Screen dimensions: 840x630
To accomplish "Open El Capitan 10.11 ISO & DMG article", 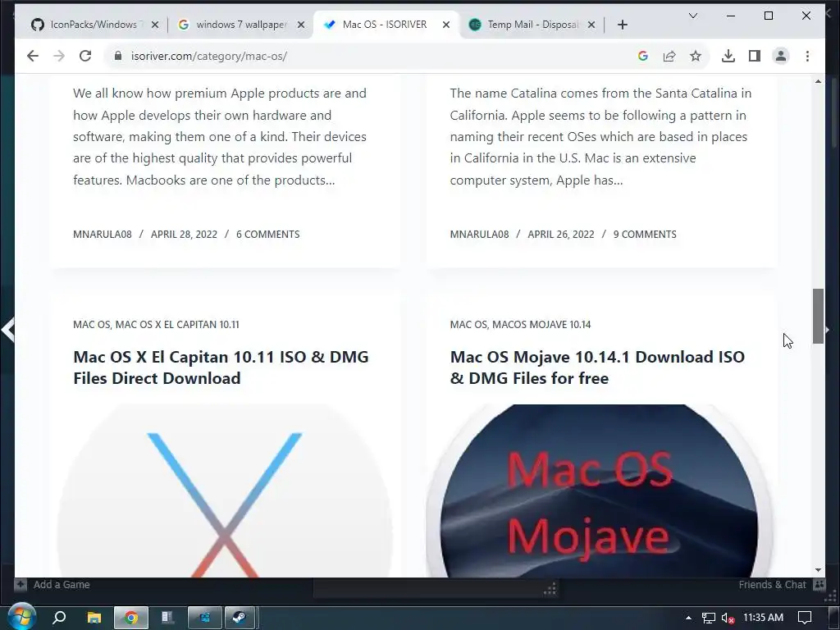I will click(x=221, y=367).
